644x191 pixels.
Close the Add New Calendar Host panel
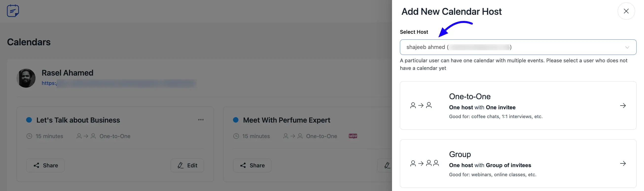[x=626, y=11]
